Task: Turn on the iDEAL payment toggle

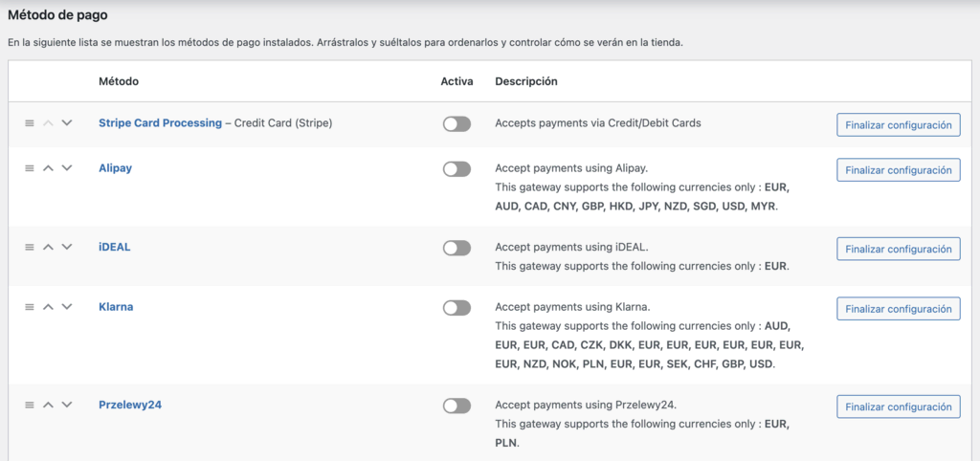Action: click(x=457, y=248)
